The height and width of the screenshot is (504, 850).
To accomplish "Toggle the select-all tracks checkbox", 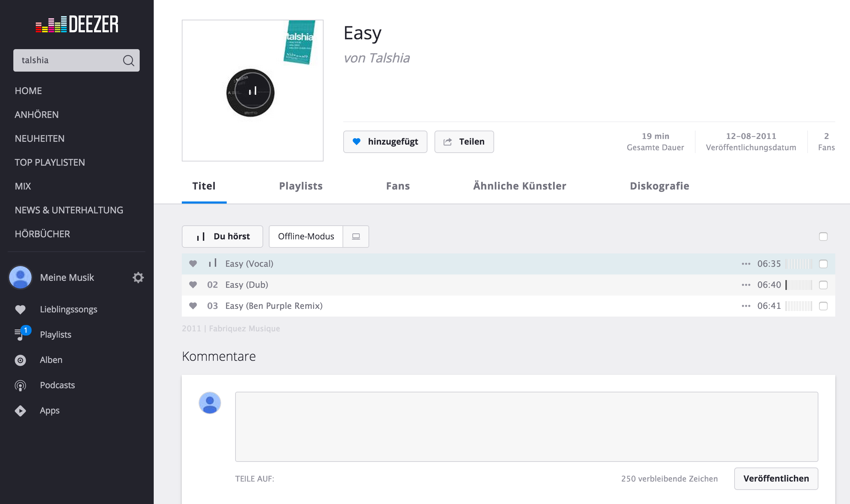I will pyautogui.click(x=823, y=237).
